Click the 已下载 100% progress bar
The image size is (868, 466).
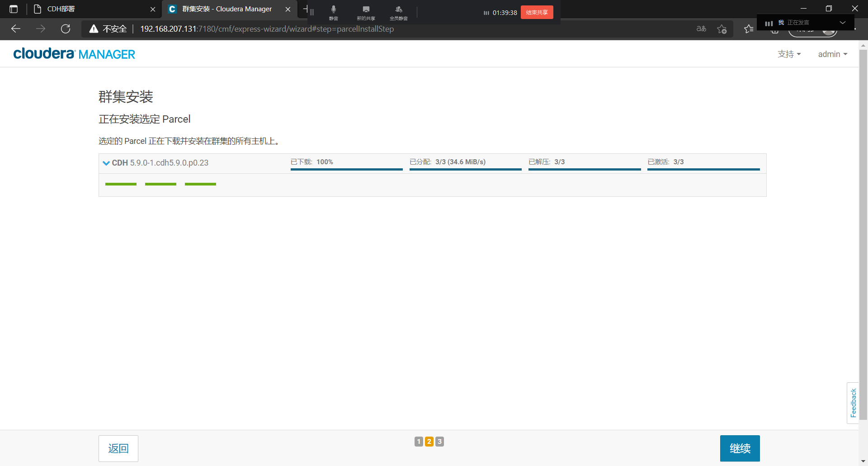point(346,169)
